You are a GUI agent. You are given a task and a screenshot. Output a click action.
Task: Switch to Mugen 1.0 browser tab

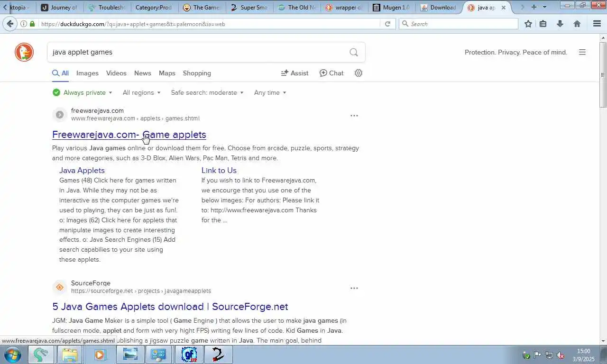click(x=391, y=7)
